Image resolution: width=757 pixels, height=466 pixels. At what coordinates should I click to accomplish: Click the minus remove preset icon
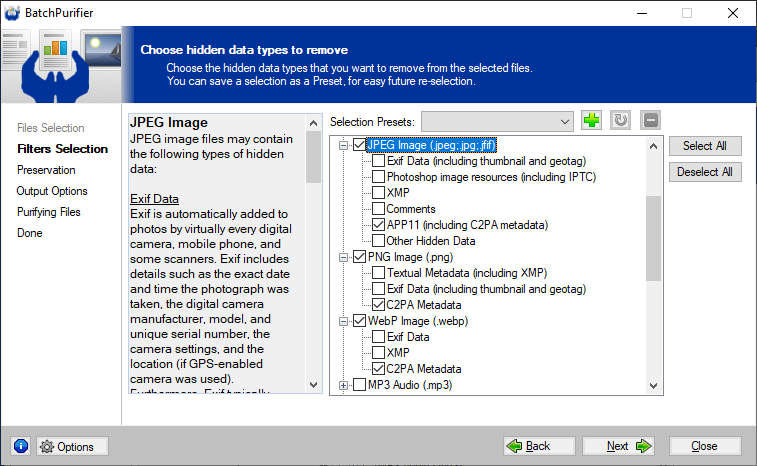[x=650, y=120]
